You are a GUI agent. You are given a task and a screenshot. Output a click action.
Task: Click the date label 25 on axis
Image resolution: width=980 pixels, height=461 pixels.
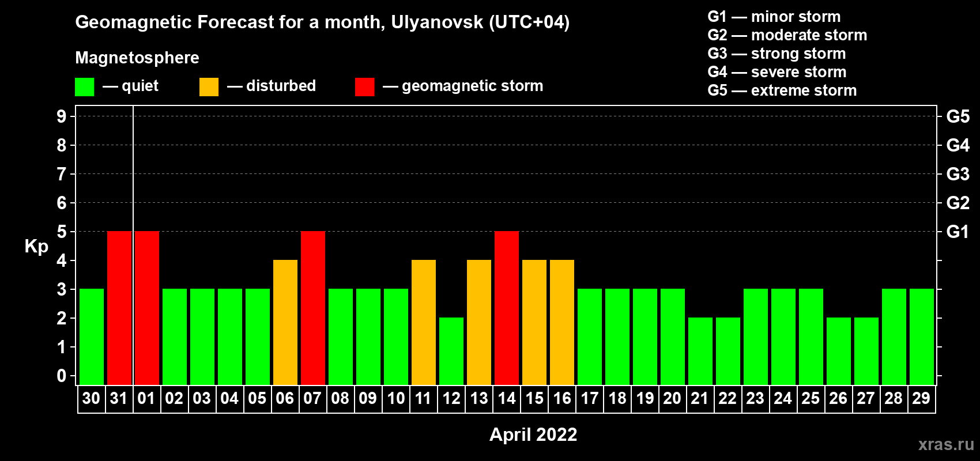pos(811,399)
